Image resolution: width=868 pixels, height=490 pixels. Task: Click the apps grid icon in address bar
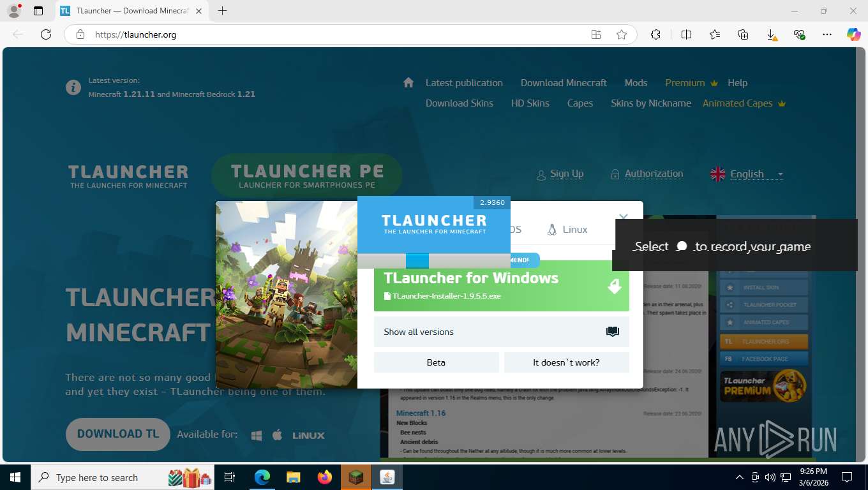[x=596, y=34]
